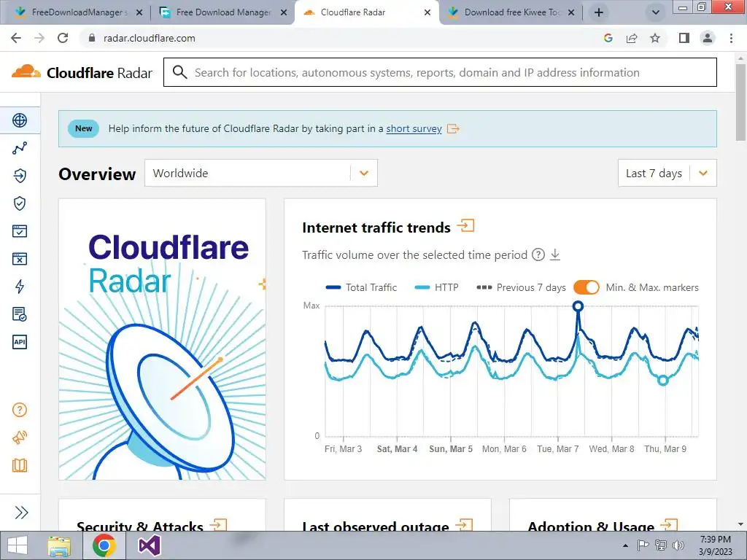Open the orange help question-mark sidebar icon
Viewport: 747px width, 560px height.
[x=20, y=410]
